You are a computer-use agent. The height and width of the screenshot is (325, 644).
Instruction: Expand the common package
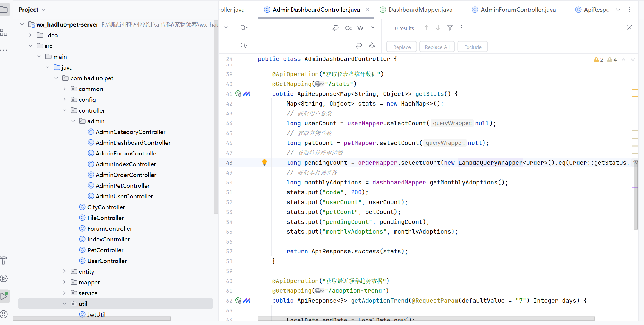(x=64, y=89)
